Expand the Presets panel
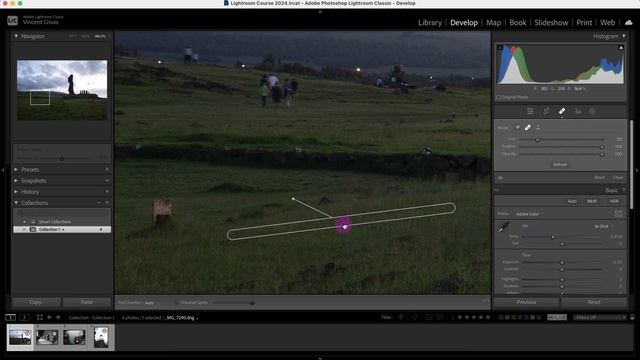The width and height of the screenshot is (640, 360). pos(16,169)
